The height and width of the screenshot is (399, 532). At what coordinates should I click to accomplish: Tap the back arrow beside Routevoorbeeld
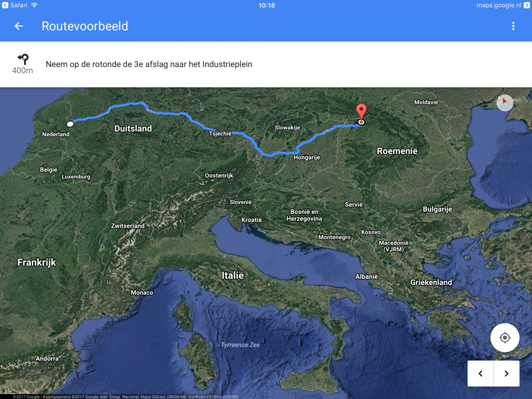coord(19,26)
